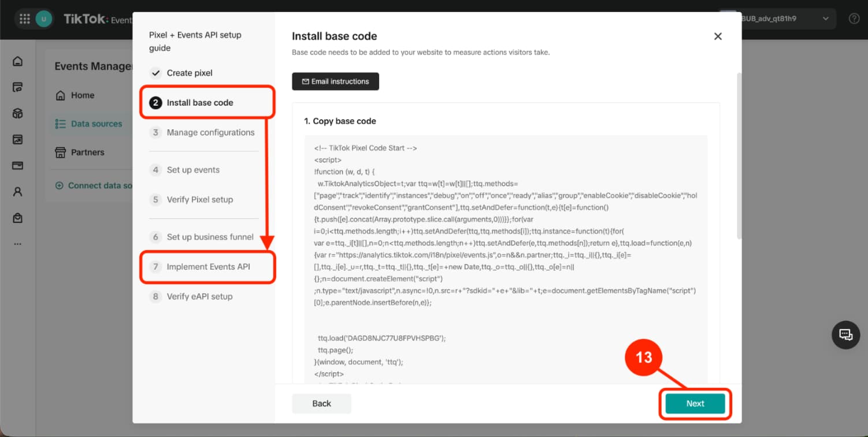Show more items via left rail ellipsis

point(18,244)
